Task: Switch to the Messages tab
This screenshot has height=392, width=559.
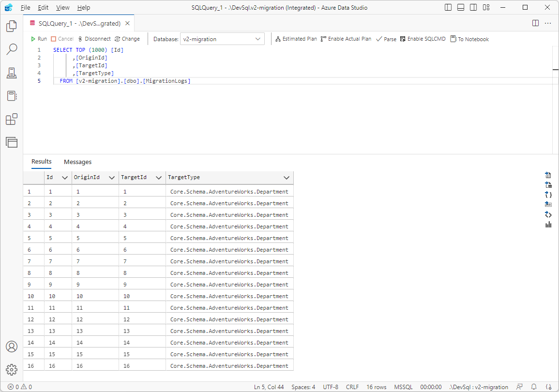Action: tap(78, 162)
